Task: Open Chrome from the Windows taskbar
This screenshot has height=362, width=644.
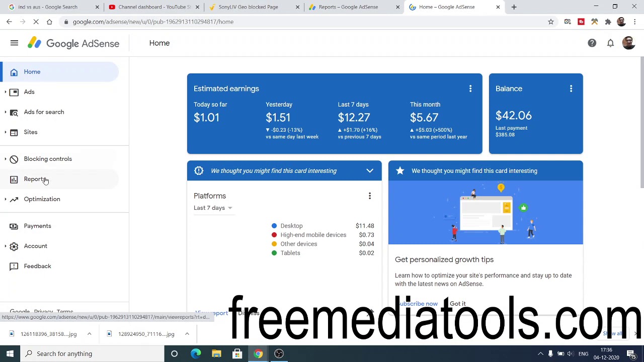Action: tap(258, 353)
